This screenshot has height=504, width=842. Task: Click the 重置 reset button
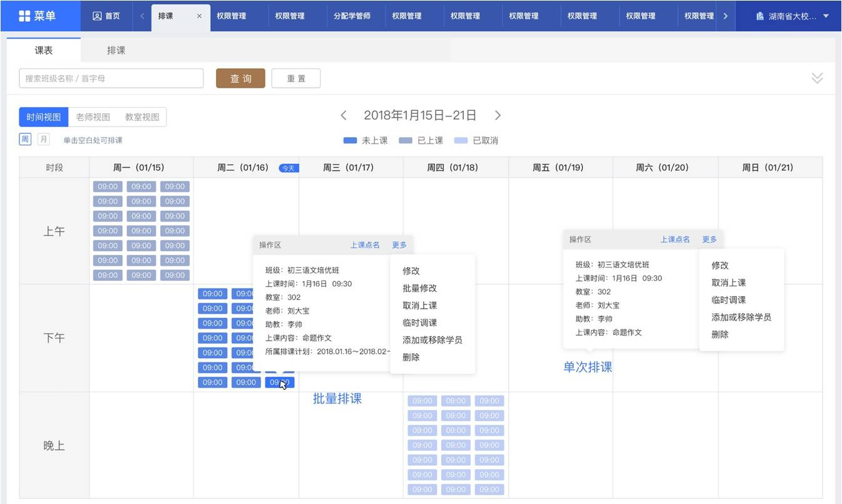point(296,78)
